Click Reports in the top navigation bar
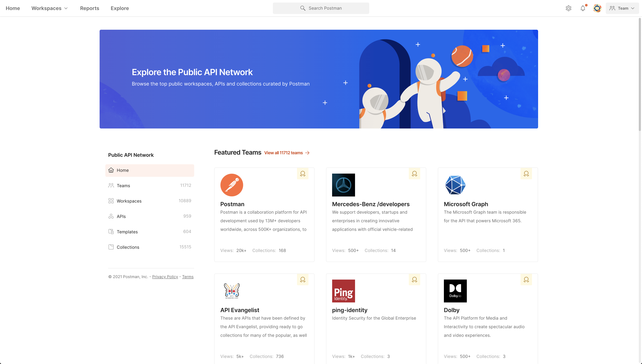This screenshot has height=364, width=642. pyautogui.click(x=90, y=8)
